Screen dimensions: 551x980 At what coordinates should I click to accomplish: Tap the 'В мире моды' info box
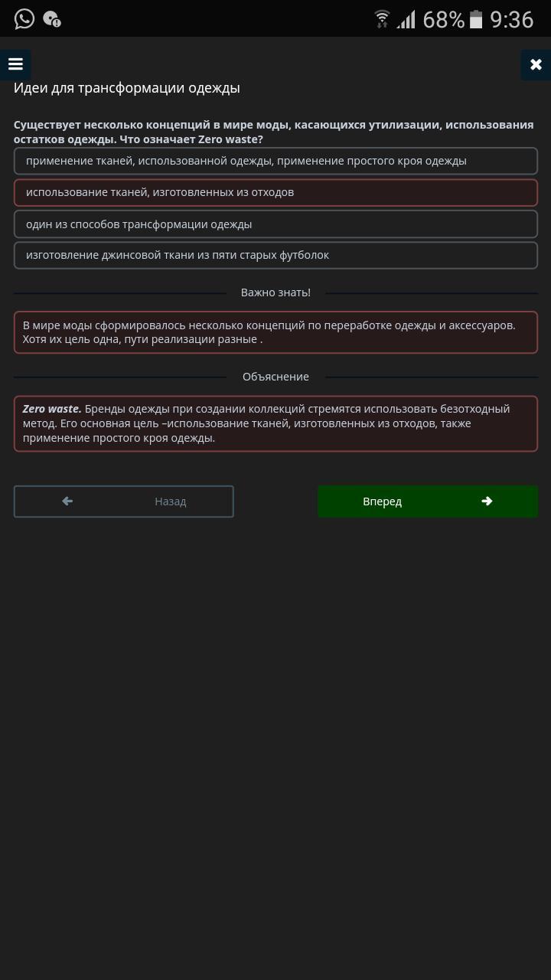pos(275,332)
